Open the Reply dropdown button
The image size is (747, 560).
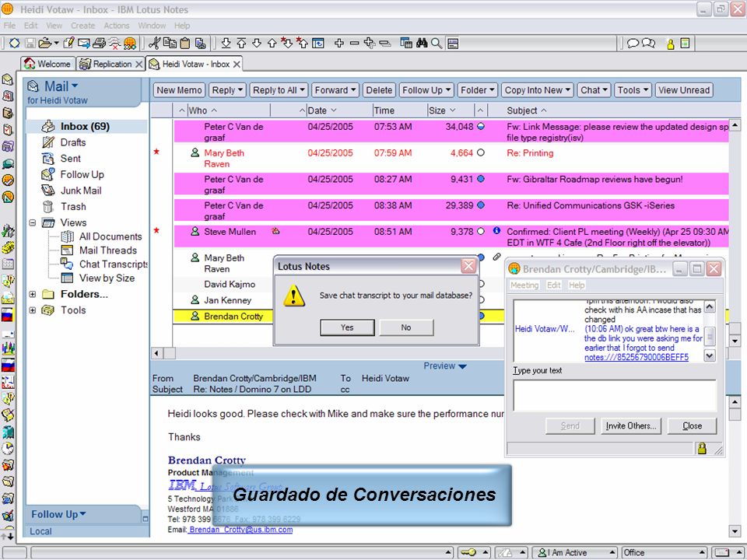228,90
